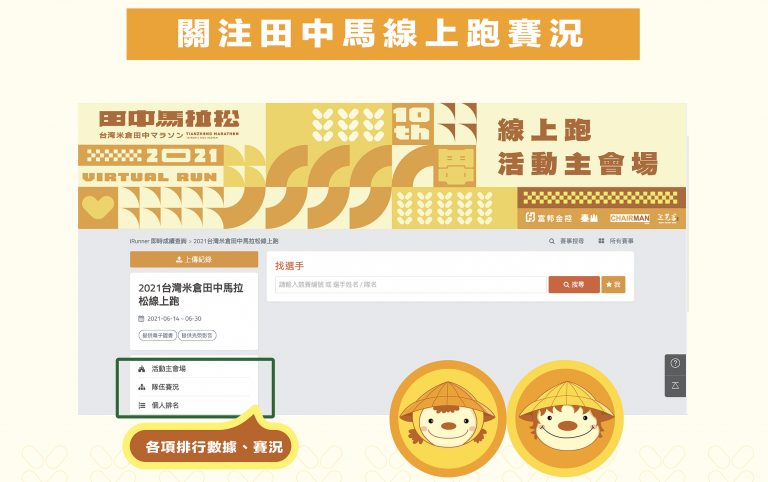Click the help question mark icon
The height and width of the screenshot is (482, 768).
pos(675,363)
